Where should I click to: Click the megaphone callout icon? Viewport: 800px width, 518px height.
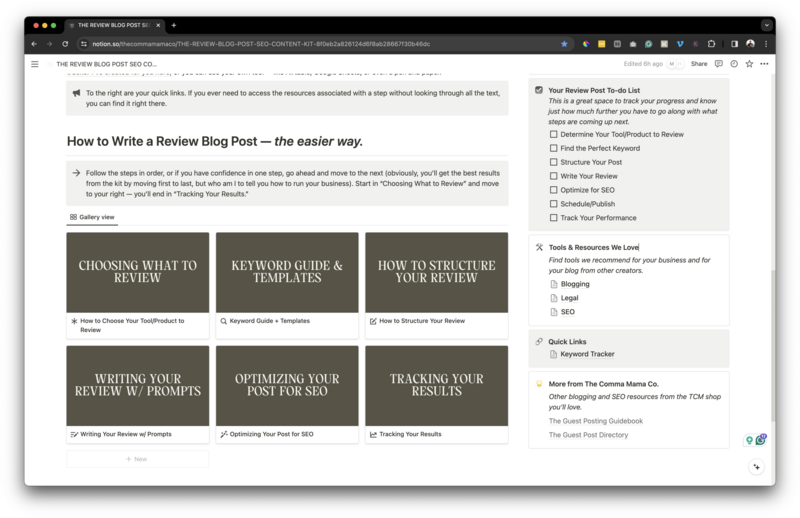(76, 93)
